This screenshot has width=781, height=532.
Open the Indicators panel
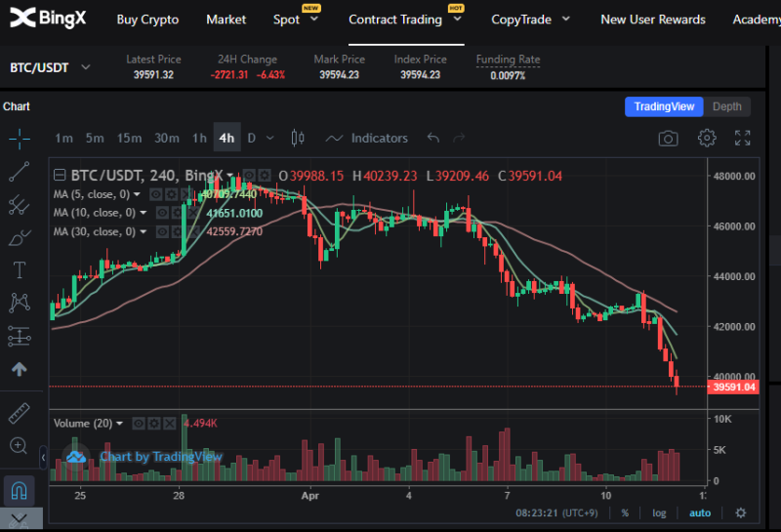point(367,138)
